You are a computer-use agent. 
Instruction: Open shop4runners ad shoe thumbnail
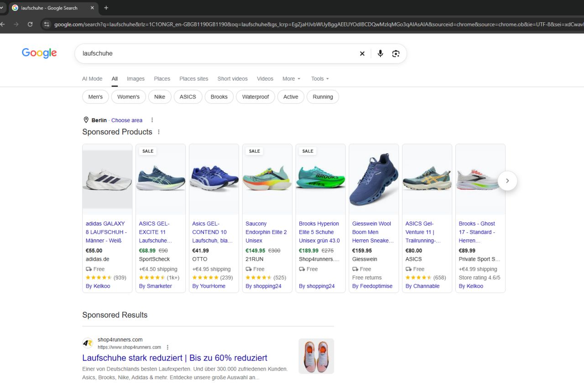[316, 356]
